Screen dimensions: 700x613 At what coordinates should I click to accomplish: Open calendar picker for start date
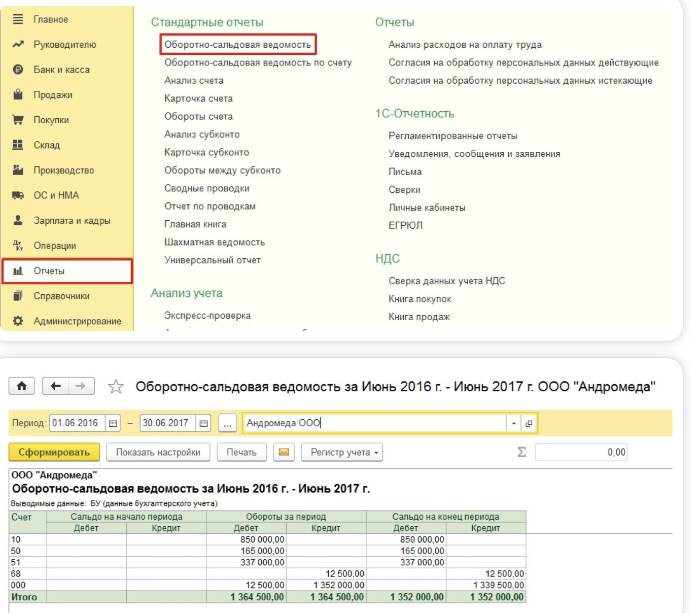(113, 423)
